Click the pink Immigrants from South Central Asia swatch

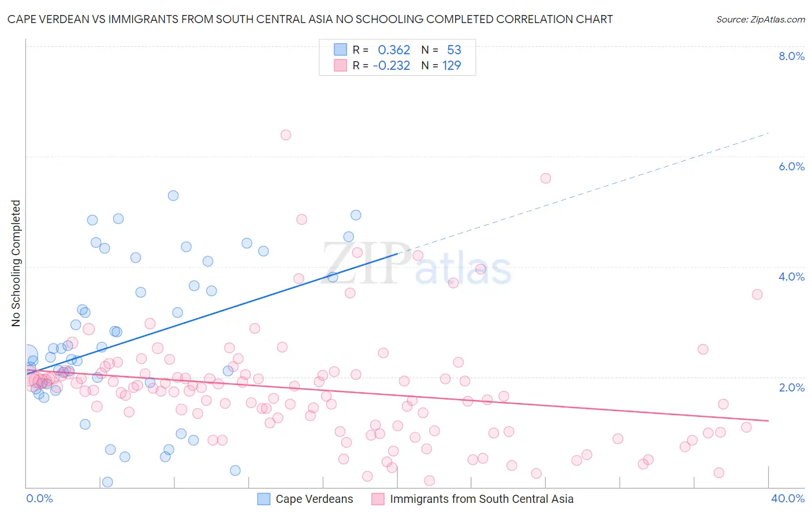click(x=378, y=499)
